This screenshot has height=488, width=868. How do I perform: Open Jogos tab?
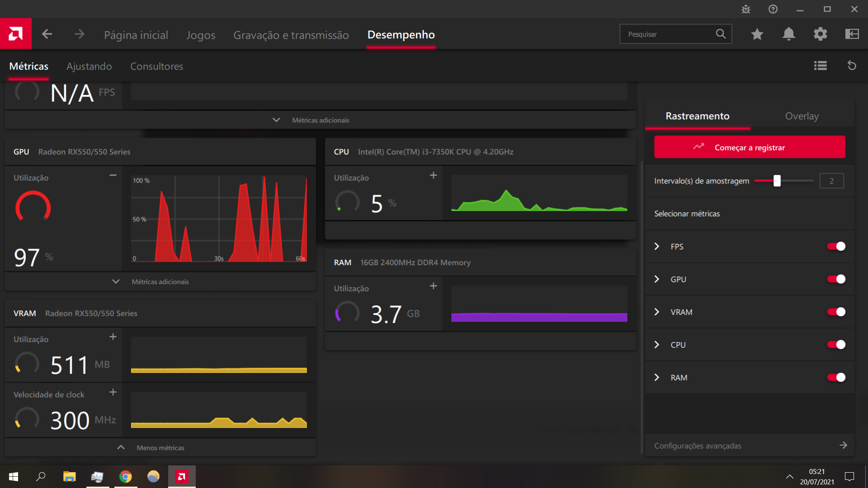(201, 35)
